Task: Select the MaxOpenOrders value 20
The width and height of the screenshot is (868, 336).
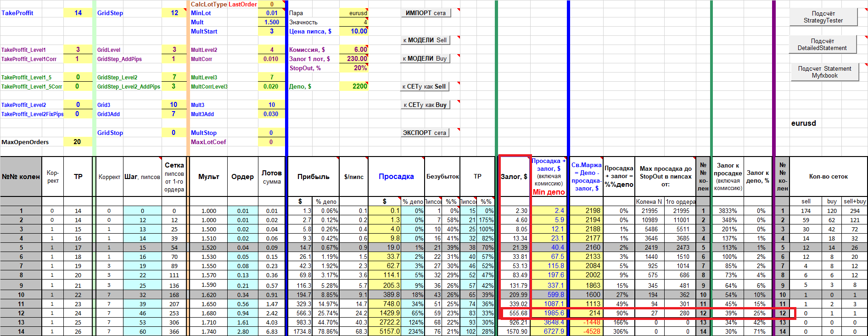Action: pos(78,142)
